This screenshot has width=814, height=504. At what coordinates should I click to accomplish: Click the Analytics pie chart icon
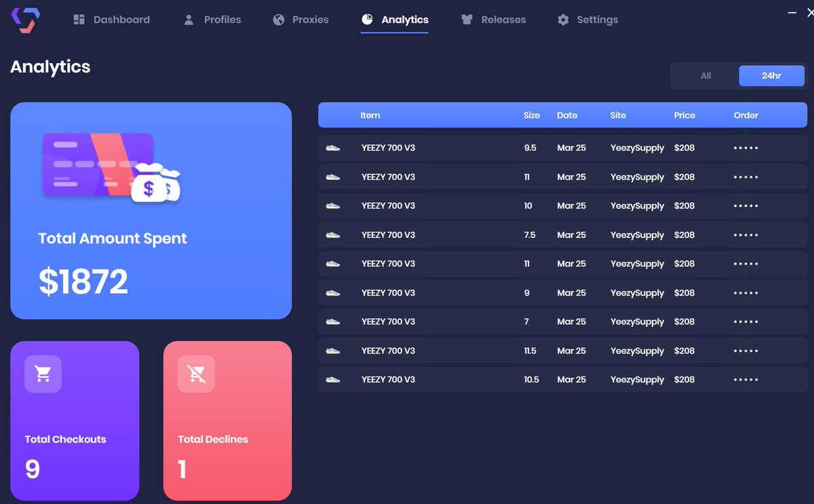pos(367,20)
